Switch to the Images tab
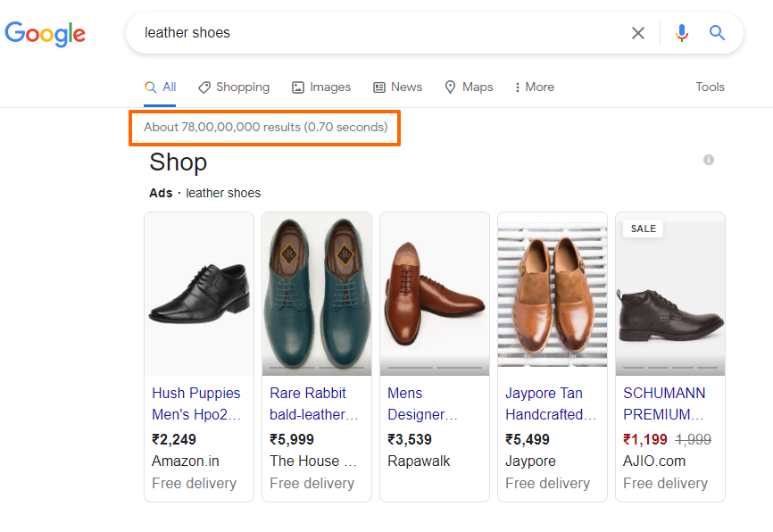 [x=321, y=87]
